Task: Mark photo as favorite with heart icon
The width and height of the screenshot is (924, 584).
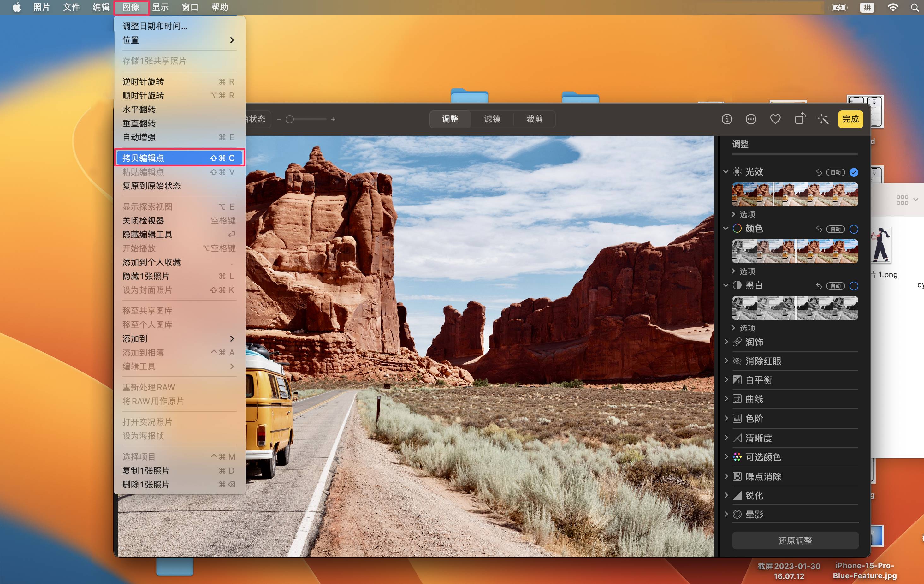Action: (x=775, y=119)
